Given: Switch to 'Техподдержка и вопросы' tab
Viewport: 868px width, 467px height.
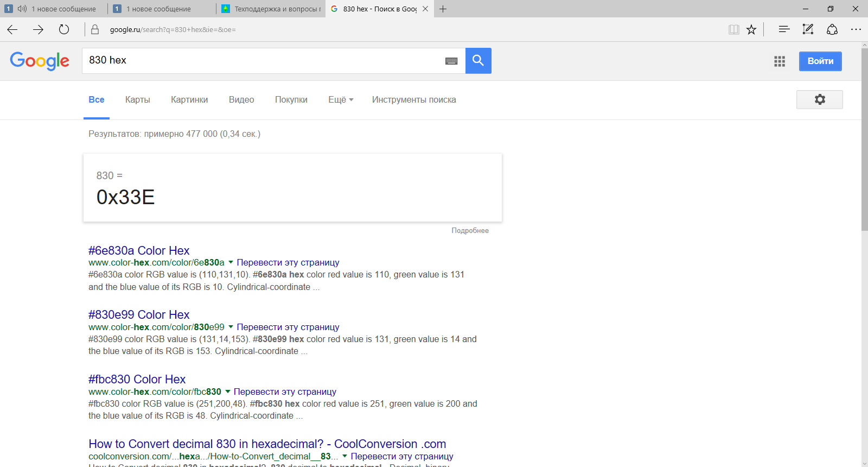Looking at the screenshot, I should click(271, 9).
